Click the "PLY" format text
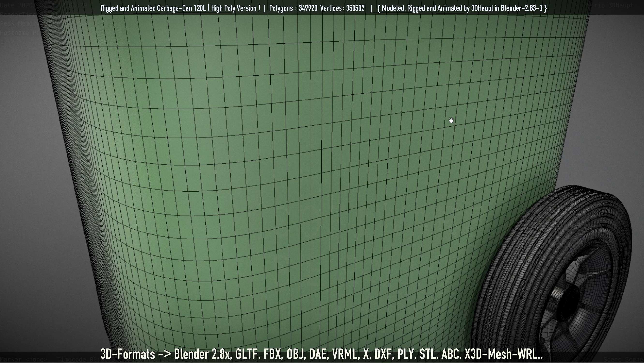Viewport: 644px width, 363px height. 406,354
